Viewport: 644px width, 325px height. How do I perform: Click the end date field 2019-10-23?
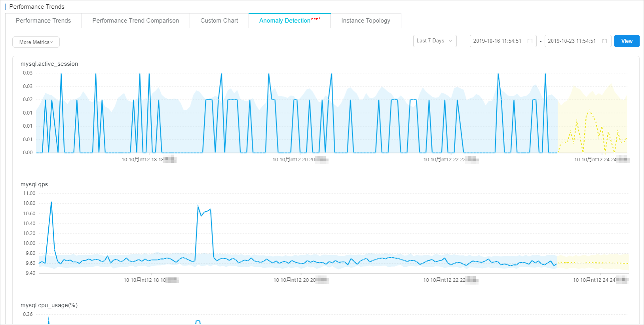(572, 41)
